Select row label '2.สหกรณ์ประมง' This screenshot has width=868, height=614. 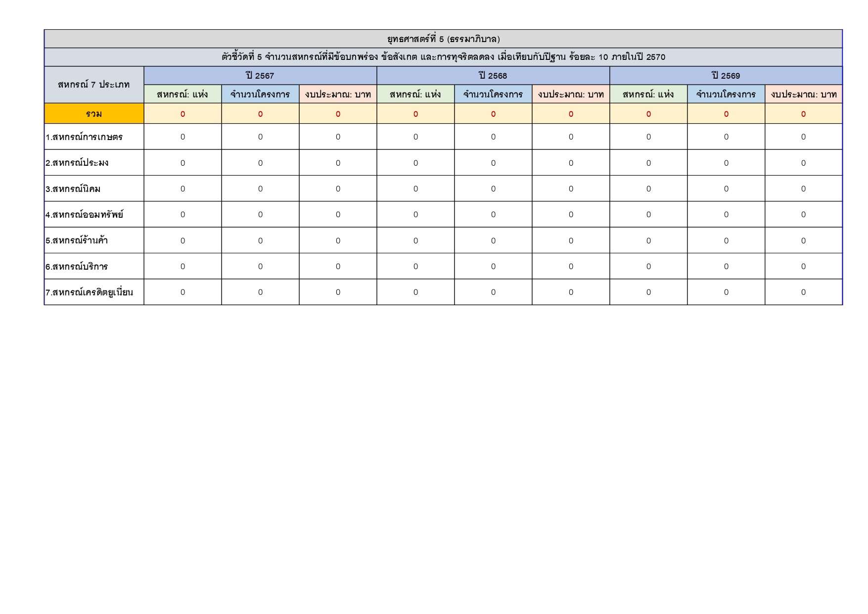(x=94, y=162)
